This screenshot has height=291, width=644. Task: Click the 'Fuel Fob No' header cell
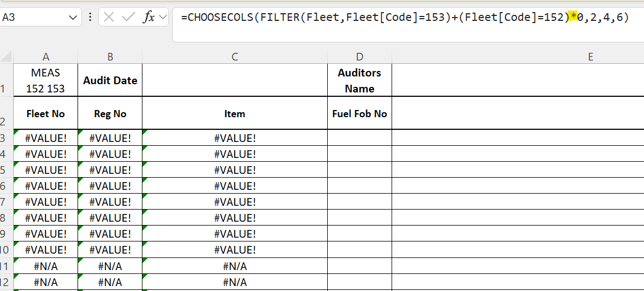coord(360,113)
